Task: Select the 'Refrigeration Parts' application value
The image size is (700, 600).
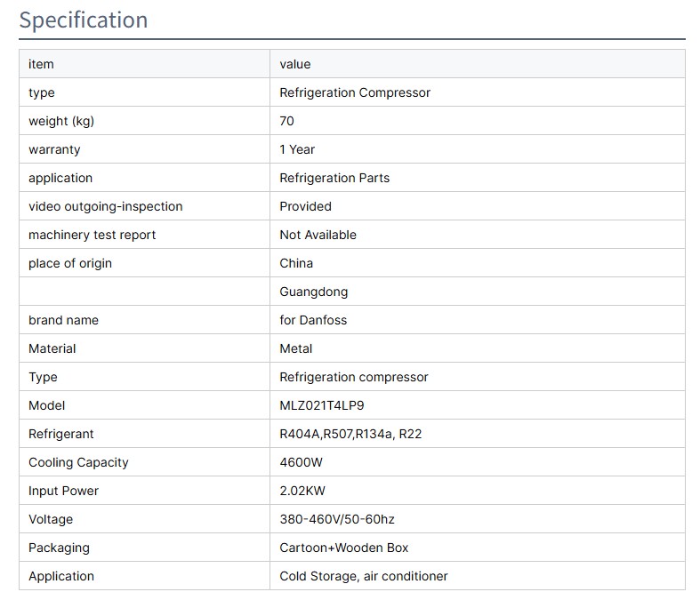Action: 334,178
